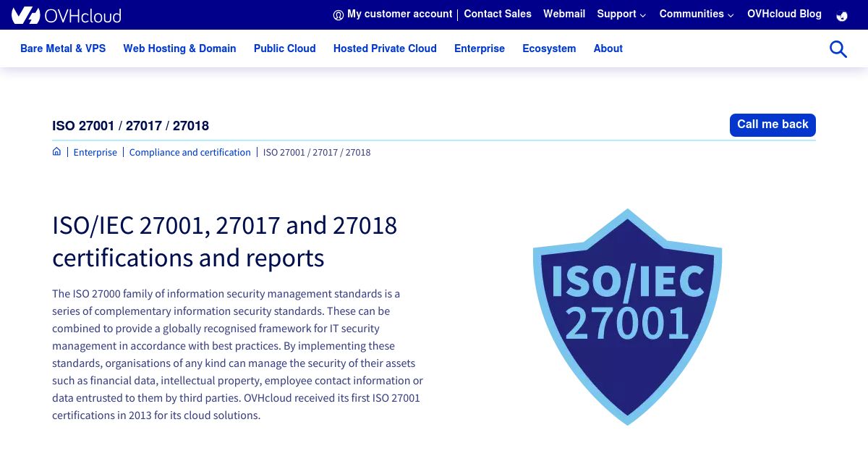Open the Public Cloud menu
The image size is (868, 456).
click(x=284, y=48)
